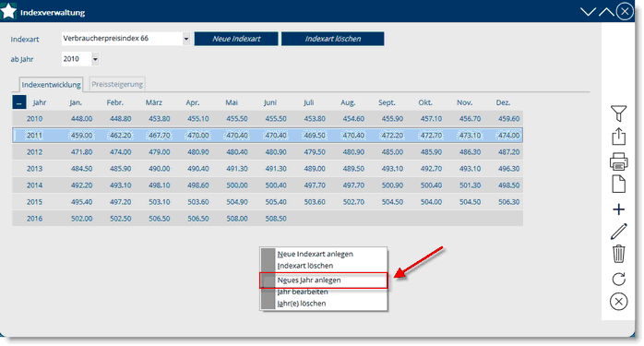Click the blank document icon

[x=618, y=185]
